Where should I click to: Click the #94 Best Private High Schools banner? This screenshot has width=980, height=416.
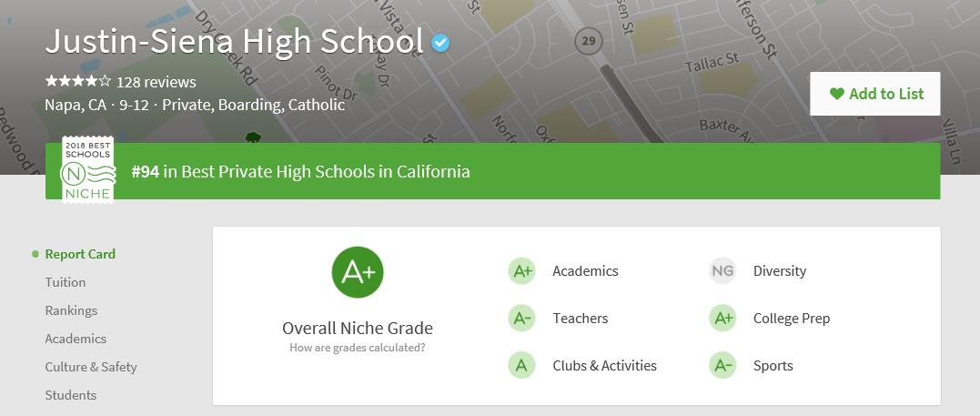[x=492, y=171]
